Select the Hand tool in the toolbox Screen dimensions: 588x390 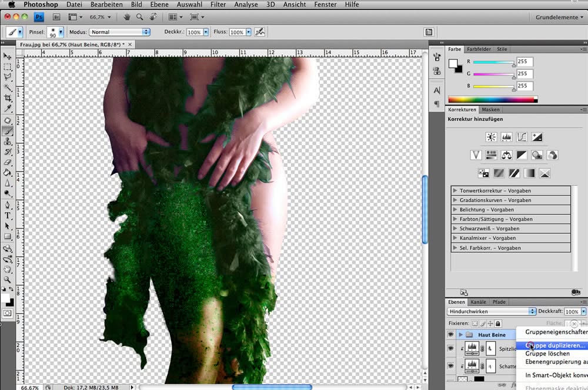[8, 270]
